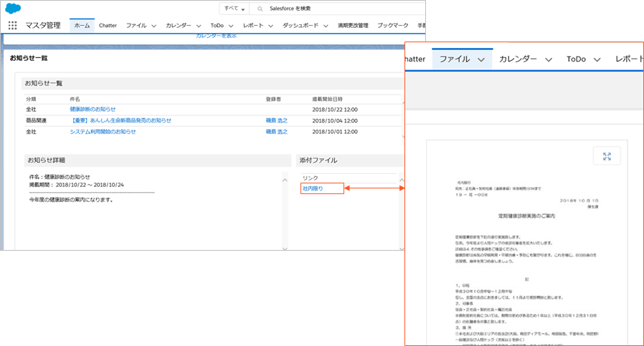Open the すべて search scope dropdown

234,9
